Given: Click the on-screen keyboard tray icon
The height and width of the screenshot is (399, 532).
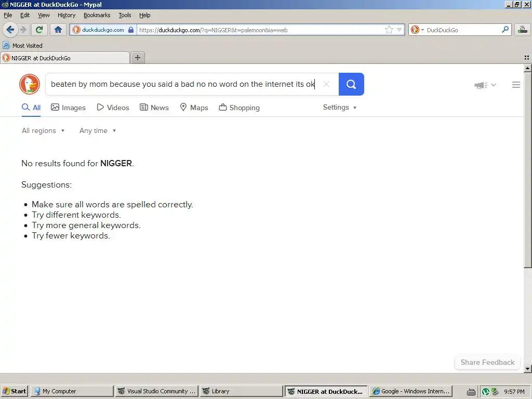Looking at the screenshot, I should click(x=471, y=392).
